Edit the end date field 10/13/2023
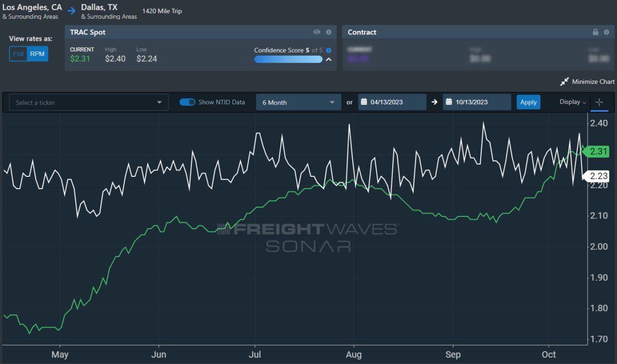The image size is (617, 364). tap(477, 102)
